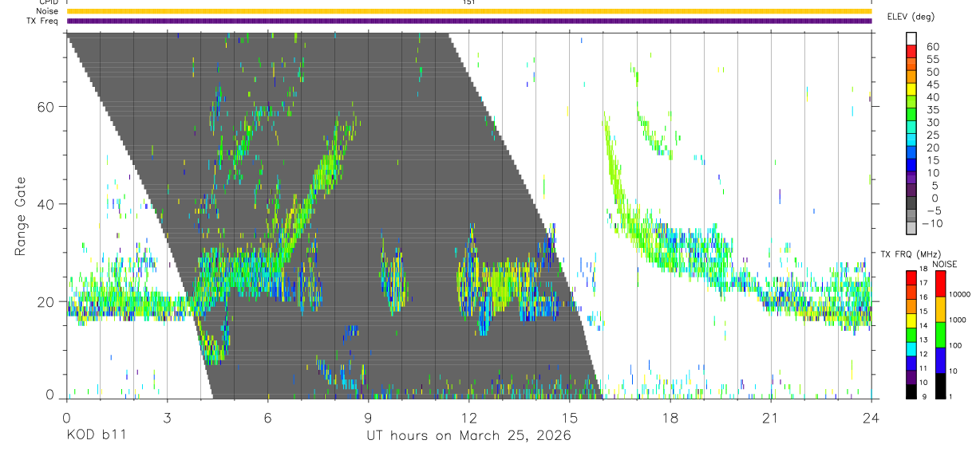Click the '−5' label on the ELEV colorbar
This screenshot has width=980, height=452.
(x=934, y=210)
